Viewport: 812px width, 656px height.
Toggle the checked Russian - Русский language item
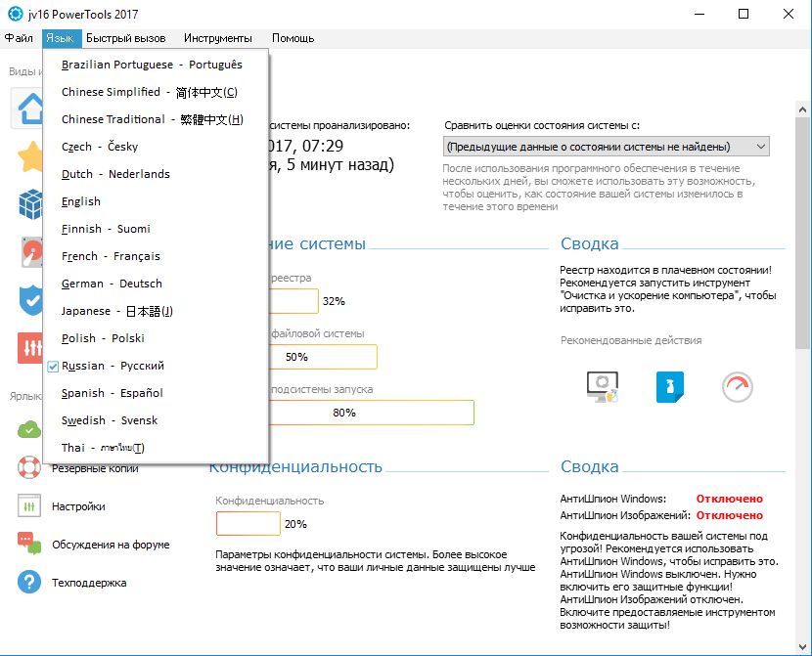click(113, 366)
